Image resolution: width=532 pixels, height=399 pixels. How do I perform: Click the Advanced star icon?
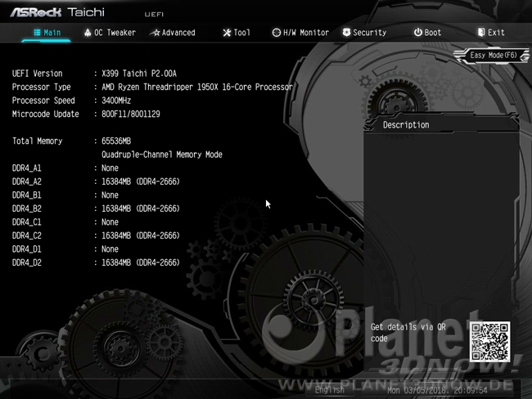coord(155,33)
